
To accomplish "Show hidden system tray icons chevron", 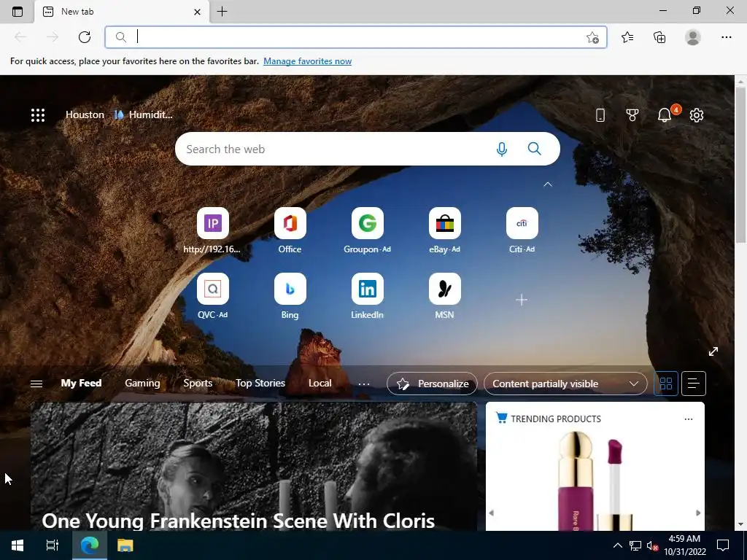I will (x=617, y=545).
